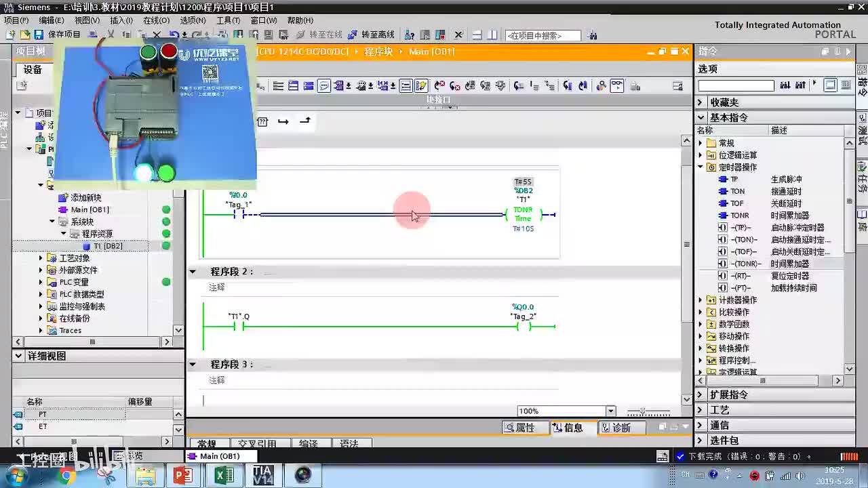The image size is (868, 488).
Task: Select Main [OB1] in the project tree
Action: coord(90,209)
